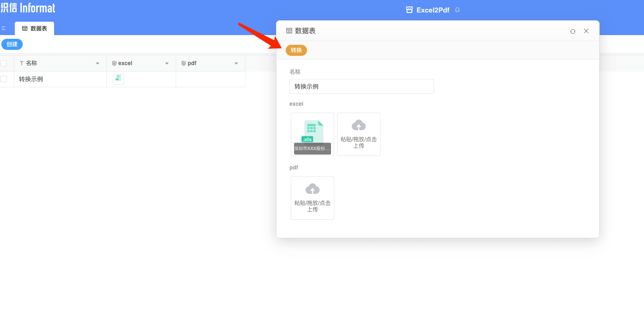Check the 转换示例 row checkbox

(4, 79)
